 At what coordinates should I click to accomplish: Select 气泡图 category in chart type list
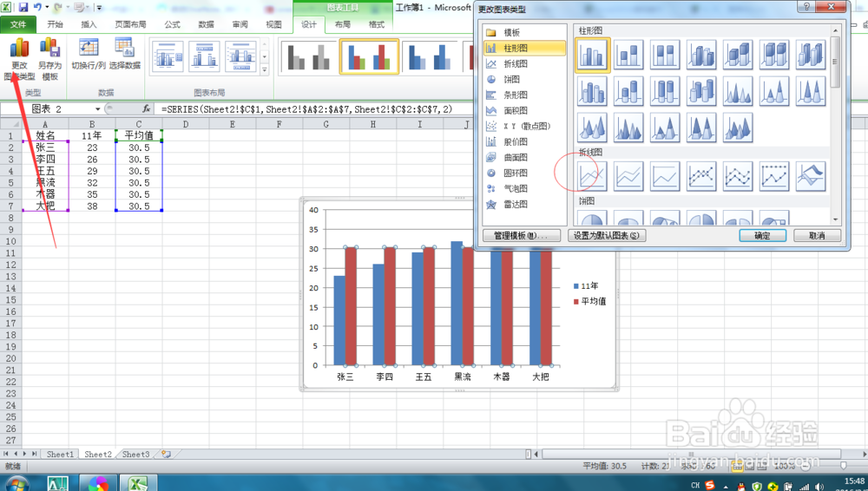[x=525, y=188]
